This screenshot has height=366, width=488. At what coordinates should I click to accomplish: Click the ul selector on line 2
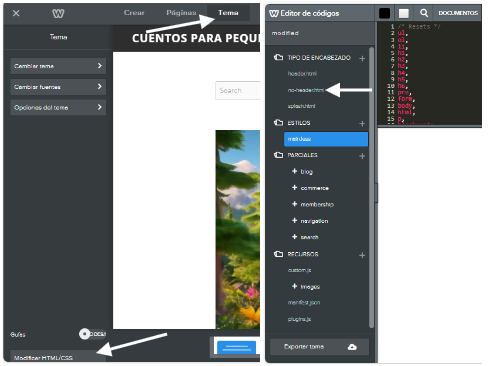[x=402, y=33]
